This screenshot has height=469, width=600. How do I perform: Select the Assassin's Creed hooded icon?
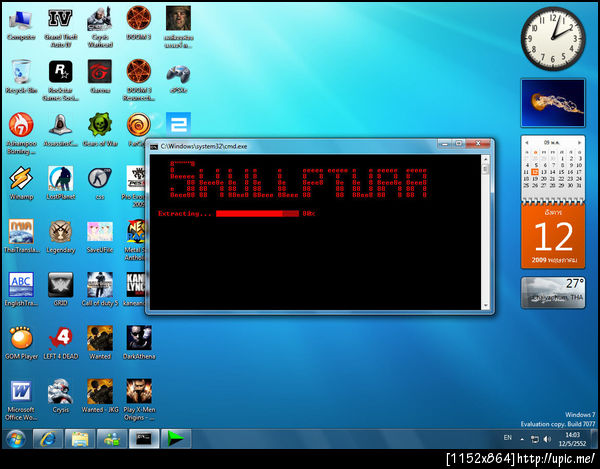point(60,129)
